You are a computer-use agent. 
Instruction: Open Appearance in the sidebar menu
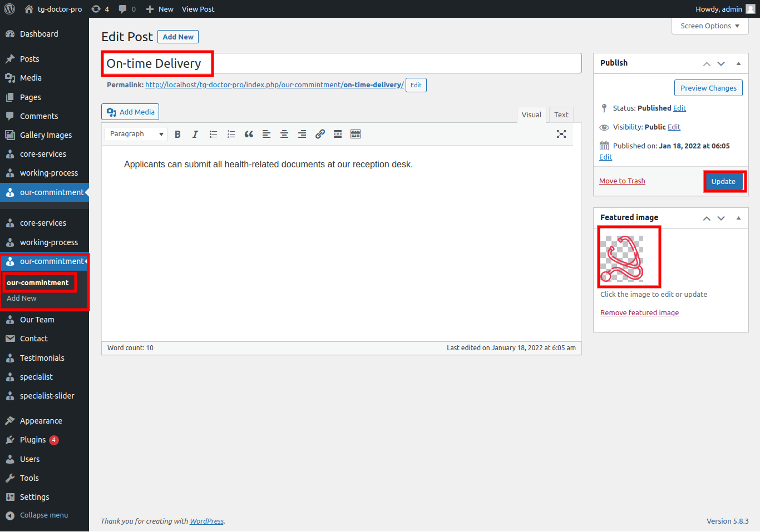[x=41, y=421]
